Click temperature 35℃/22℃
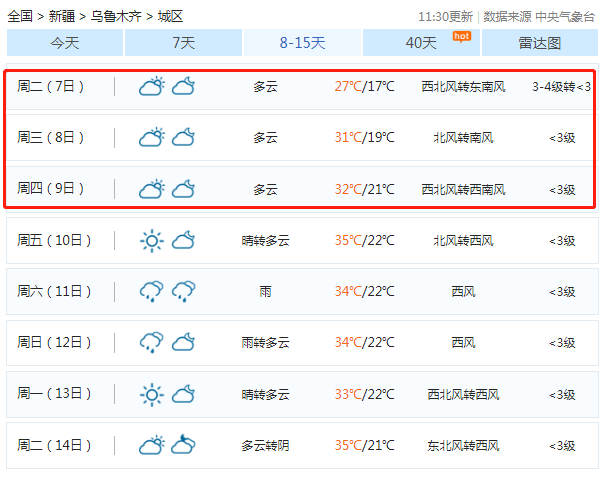Viewport: 604px width, 477px height. (364, 240)
